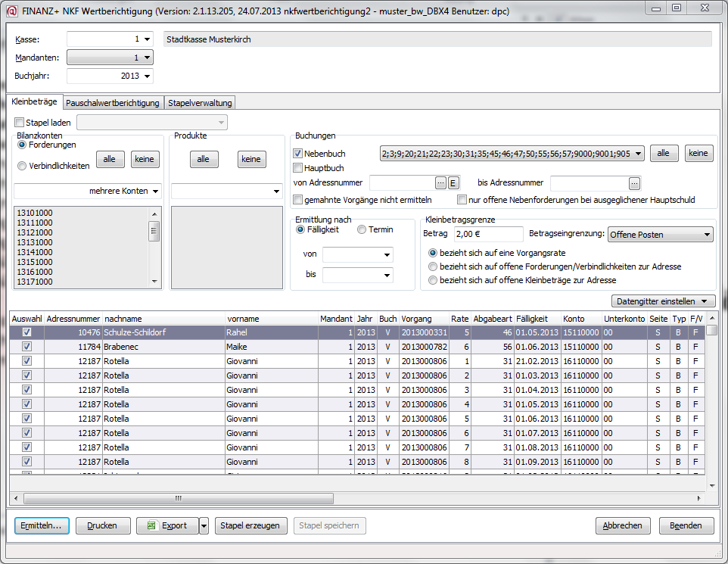This screenshot has height=564, width=728.
Task: Click the Beenden button
Action: click(x=686, y=525)
